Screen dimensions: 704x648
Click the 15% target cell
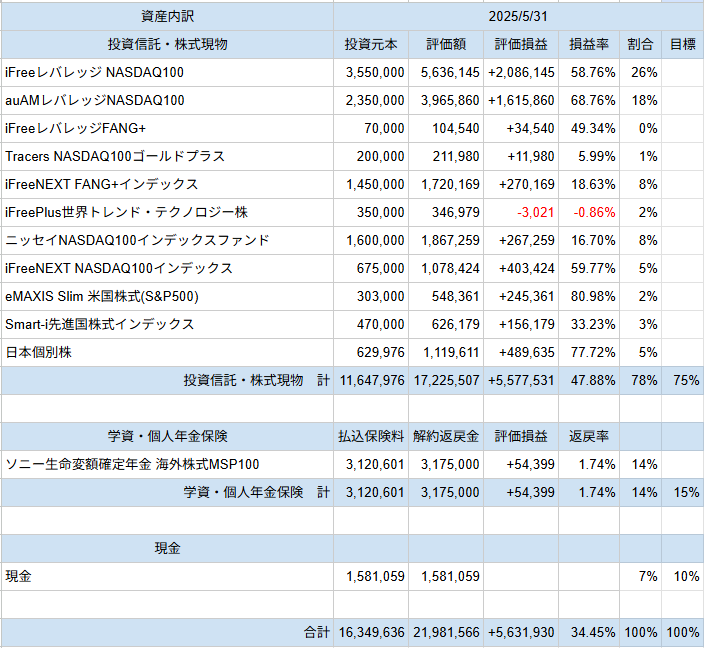tap(682, 492)
